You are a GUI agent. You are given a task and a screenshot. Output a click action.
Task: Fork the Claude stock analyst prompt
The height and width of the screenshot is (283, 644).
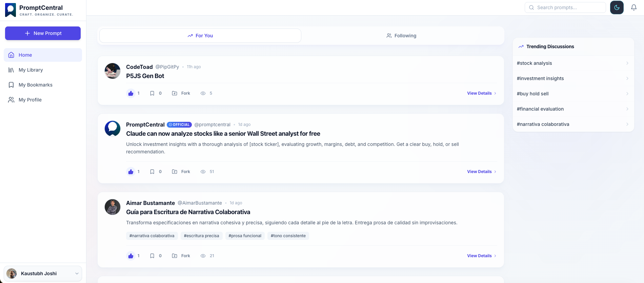pyautogui.click(x=181, y=172)
